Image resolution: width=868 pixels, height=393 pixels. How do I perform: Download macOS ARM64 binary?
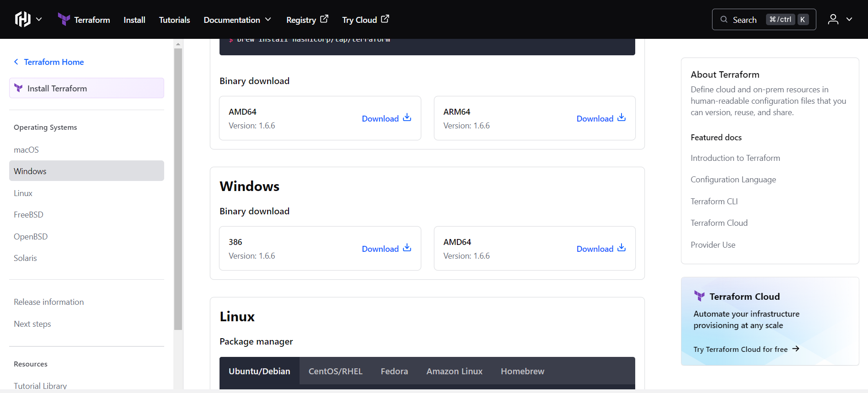tap(601, 118)
